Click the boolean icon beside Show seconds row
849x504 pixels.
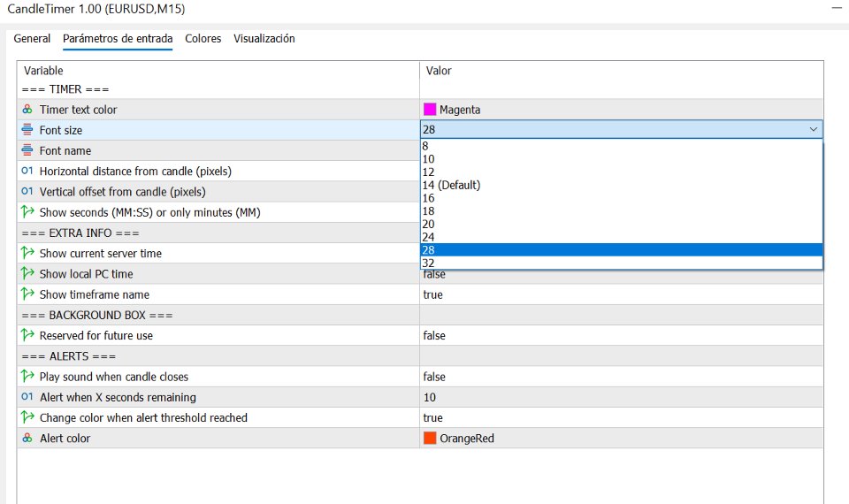[27, 211]
